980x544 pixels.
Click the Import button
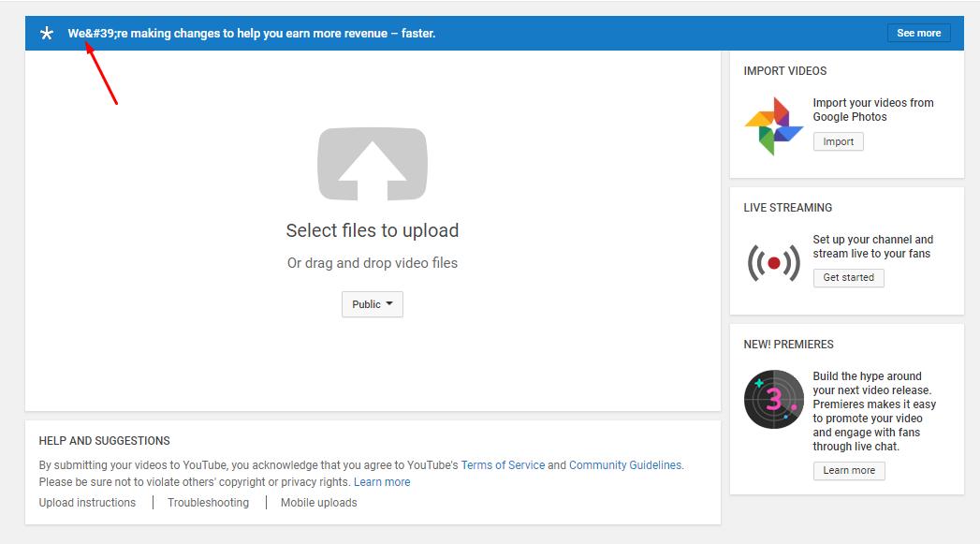[838, 142]
